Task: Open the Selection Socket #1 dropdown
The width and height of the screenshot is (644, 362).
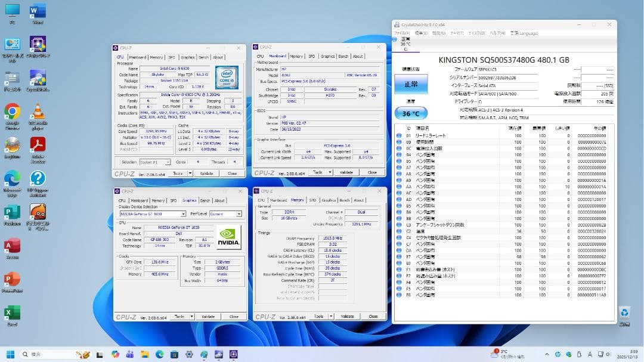Action: point(155,162)
